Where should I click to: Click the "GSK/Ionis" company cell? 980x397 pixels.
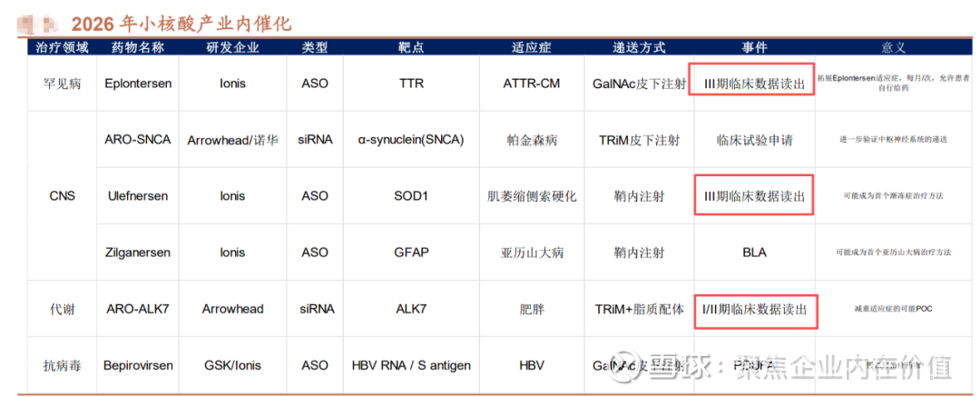pyautogui.click(x=232, y=365)
